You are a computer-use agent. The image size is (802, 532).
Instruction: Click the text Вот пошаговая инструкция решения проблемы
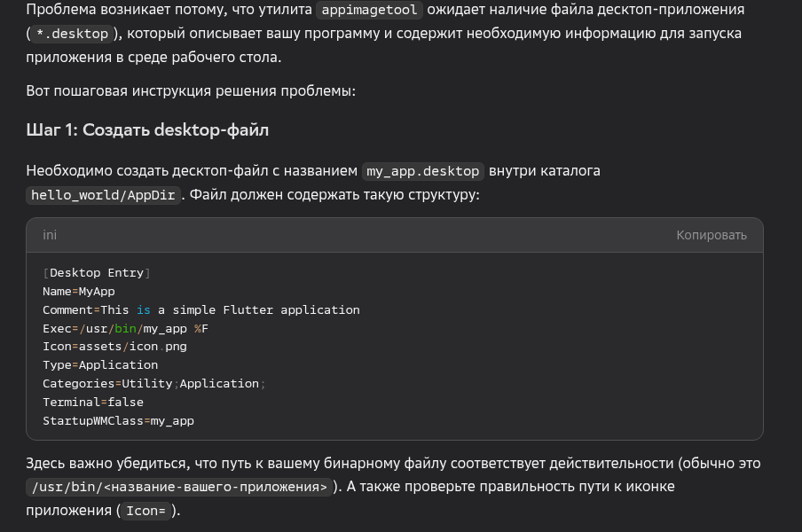pyautogui.click(x=191, y=91)
